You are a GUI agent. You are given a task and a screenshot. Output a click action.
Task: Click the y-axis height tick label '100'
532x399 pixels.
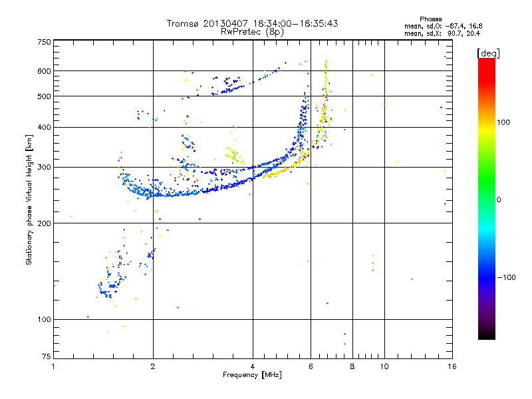(x=44, y=319)
